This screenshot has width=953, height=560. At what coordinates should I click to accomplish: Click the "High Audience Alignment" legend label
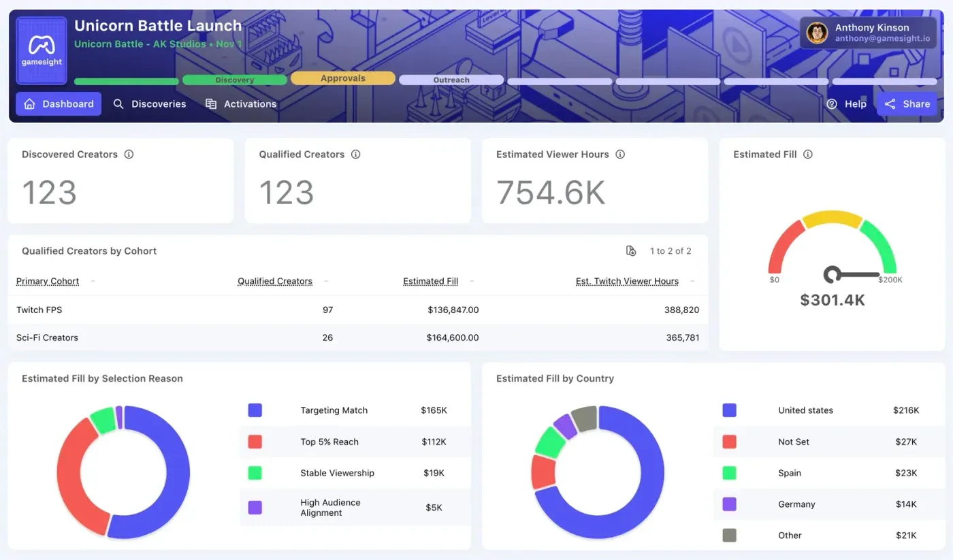point(330,508)
